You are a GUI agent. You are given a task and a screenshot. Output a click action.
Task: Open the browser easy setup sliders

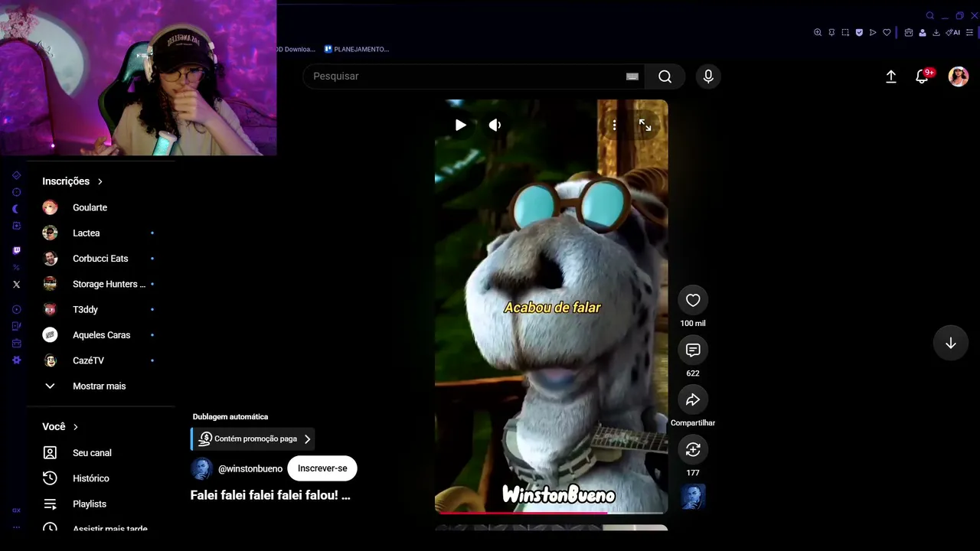point(970,32)
